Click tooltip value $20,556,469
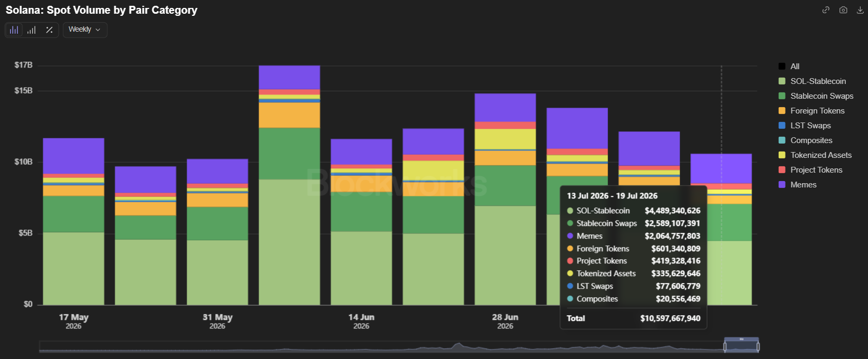The height and width of the screenshot is (359, 868). [678, 299]
